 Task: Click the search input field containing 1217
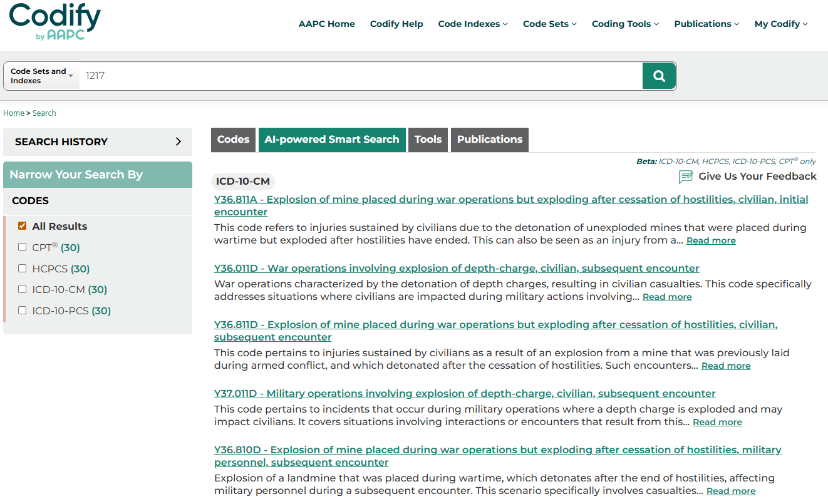pos(360,76)
